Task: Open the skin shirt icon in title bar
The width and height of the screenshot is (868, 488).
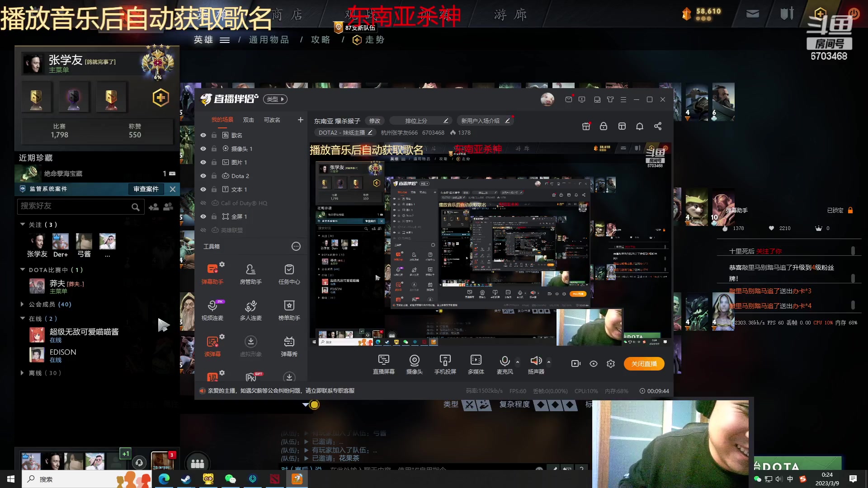Action: (x=610, y=99)
